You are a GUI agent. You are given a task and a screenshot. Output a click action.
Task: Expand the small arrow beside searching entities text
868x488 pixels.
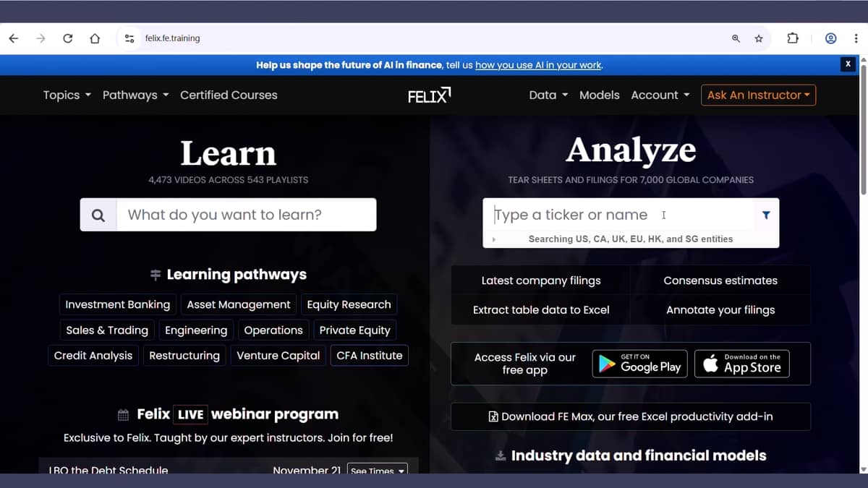(494, 239)
